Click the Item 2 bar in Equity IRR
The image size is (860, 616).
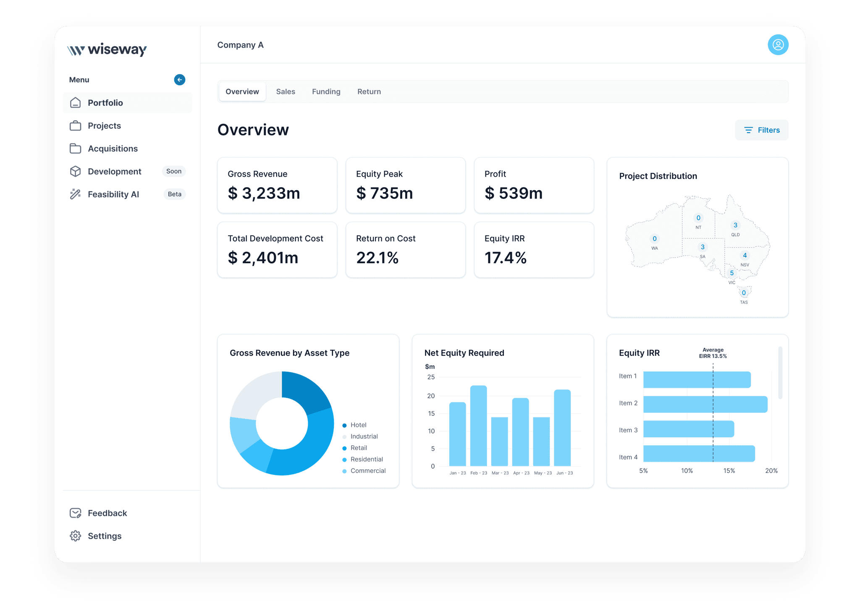click(x=705, y=405)
